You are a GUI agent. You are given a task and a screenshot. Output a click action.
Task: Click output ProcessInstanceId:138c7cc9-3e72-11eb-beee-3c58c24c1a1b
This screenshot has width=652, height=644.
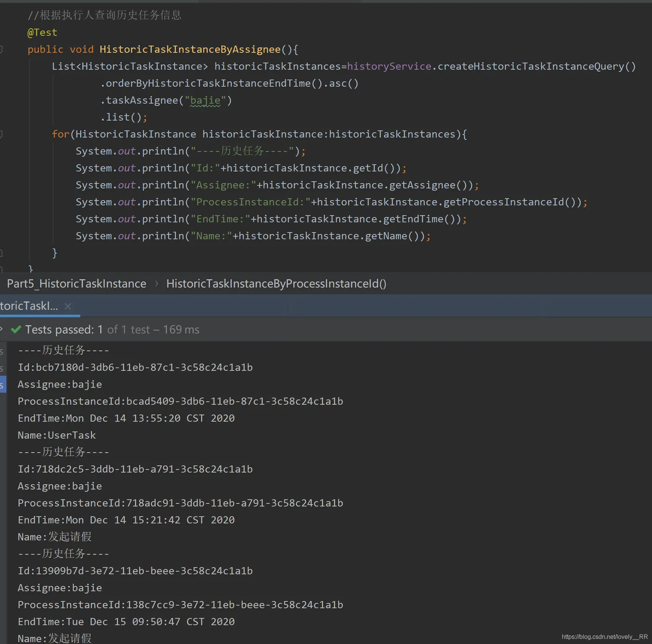coord(180,605)
